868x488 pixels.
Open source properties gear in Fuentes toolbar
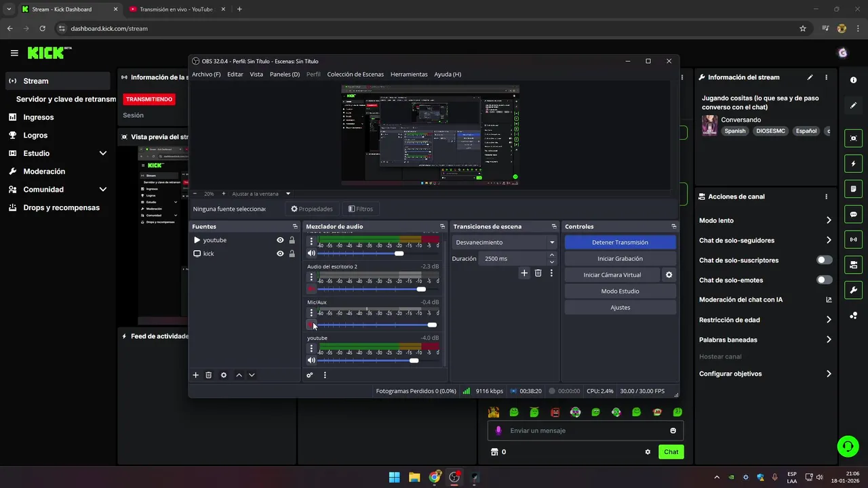(224, 375)
